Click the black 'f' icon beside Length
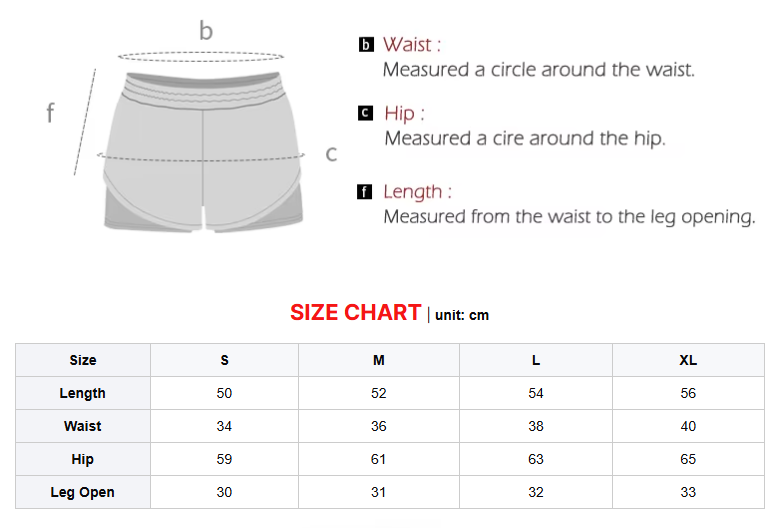Viewport: 780px width, 528px height. [365, 192]
